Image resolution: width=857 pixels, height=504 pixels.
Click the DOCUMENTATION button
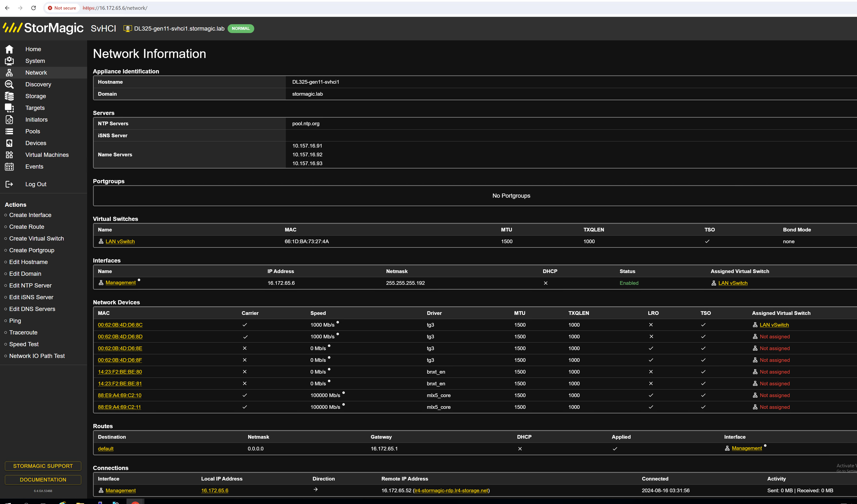(43, 480)
